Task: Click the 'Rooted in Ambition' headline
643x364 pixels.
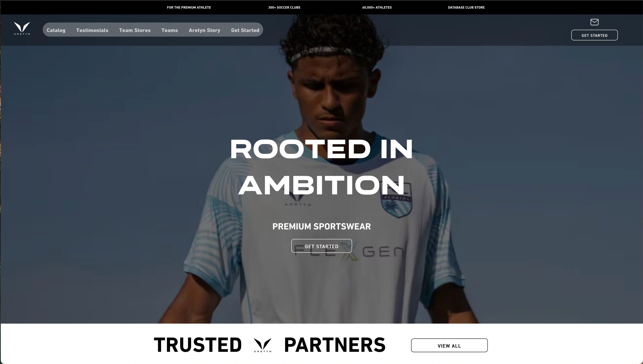Action: [x=321, y=167]
